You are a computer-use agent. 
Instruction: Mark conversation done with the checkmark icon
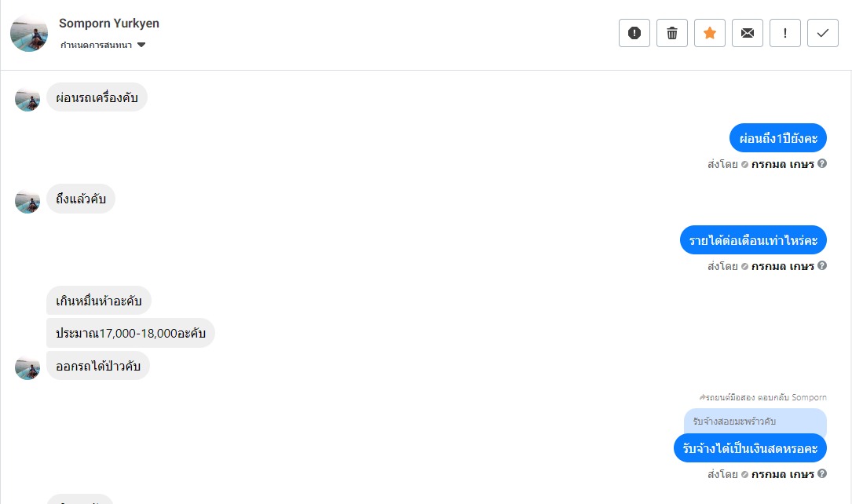point(823,33)
